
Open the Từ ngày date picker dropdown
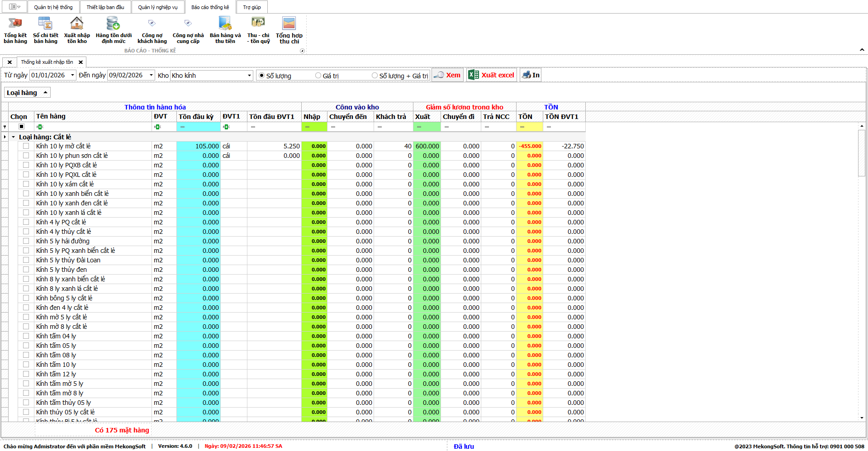tap(72, 76)
